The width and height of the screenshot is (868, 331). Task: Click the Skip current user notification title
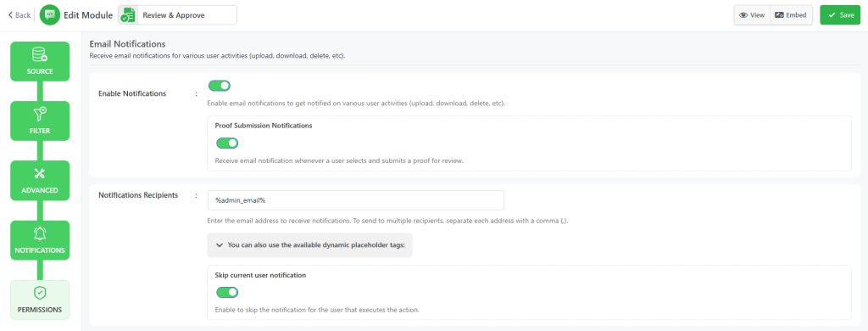tap(260, 275)
